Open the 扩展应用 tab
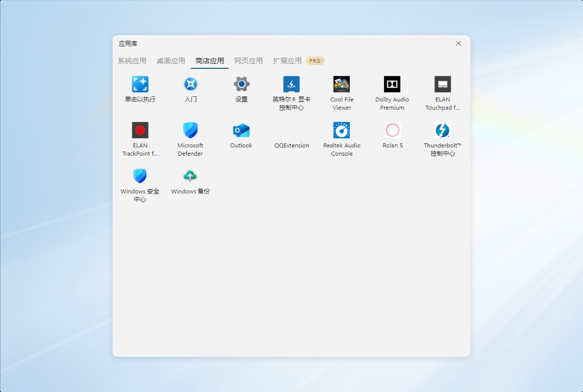583x392 pixels. 287,60
